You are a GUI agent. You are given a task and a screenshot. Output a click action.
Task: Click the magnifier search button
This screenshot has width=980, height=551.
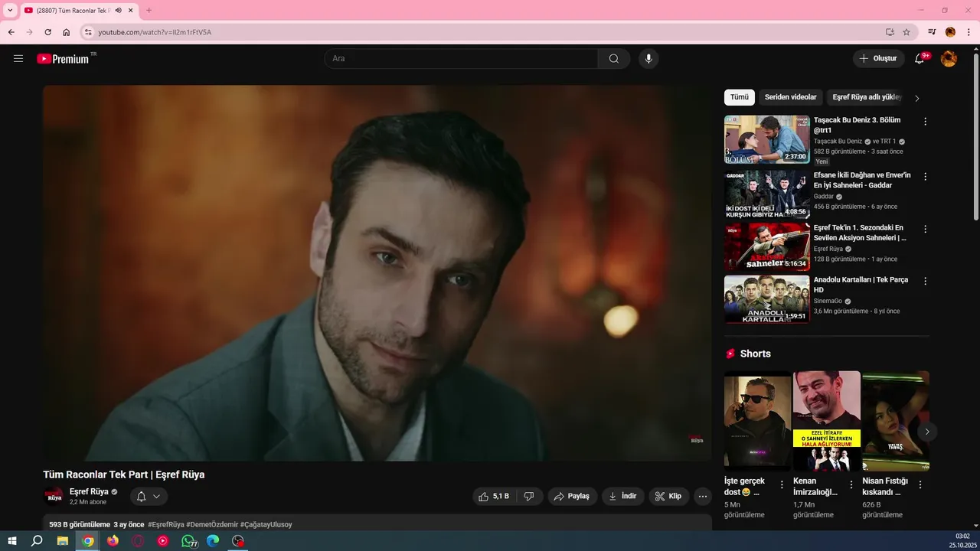pos(614,59)
